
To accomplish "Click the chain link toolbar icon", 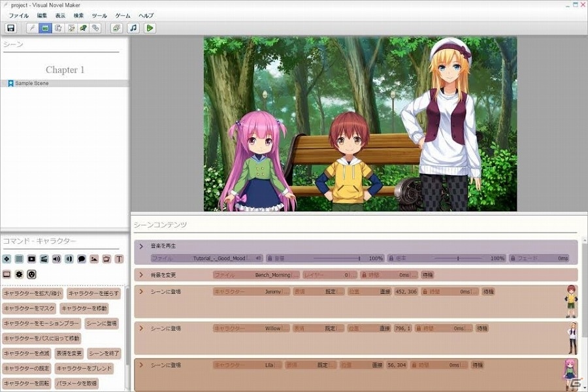I will pos(95,28).
